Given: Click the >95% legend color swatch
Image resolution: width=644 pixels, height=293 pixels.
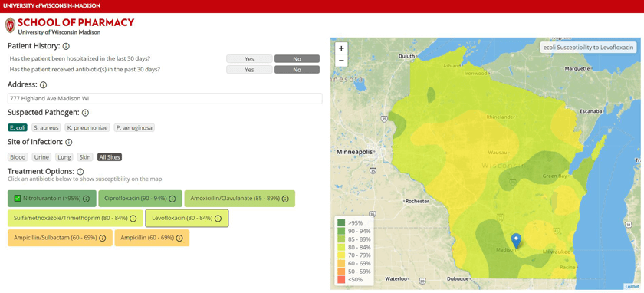Looking at the screenshot, I should pyautogui.click(x=341, y=222).
